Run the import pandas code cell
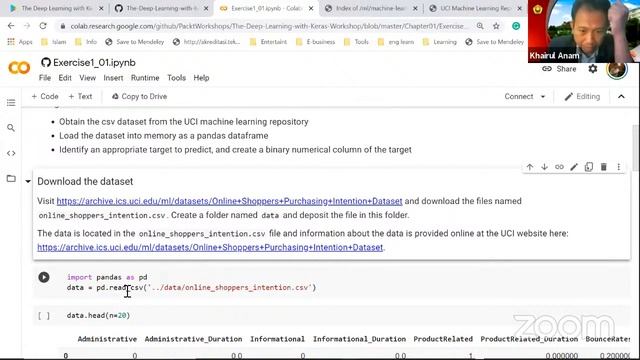Viewport: 640px width, 360px height. coord(44,277)
